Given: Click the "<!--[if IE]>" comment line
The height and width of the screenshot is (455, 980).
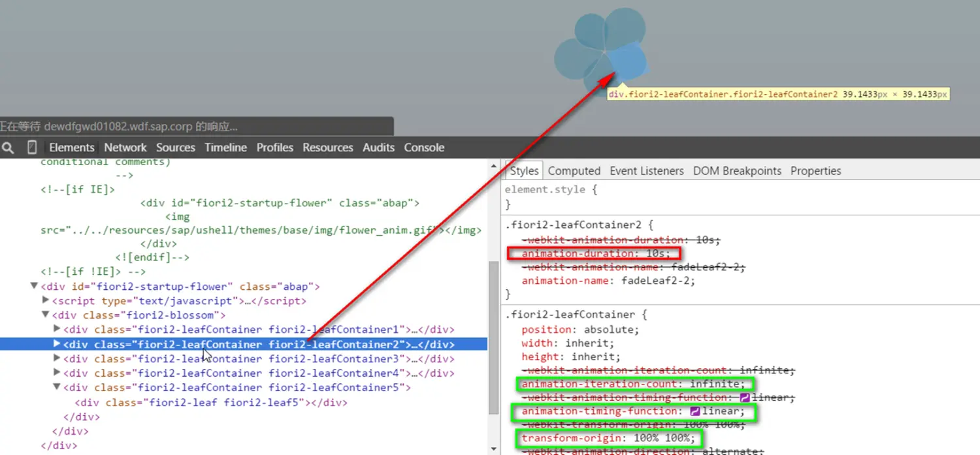Looking at the screenshot, I should click(78, 189).
